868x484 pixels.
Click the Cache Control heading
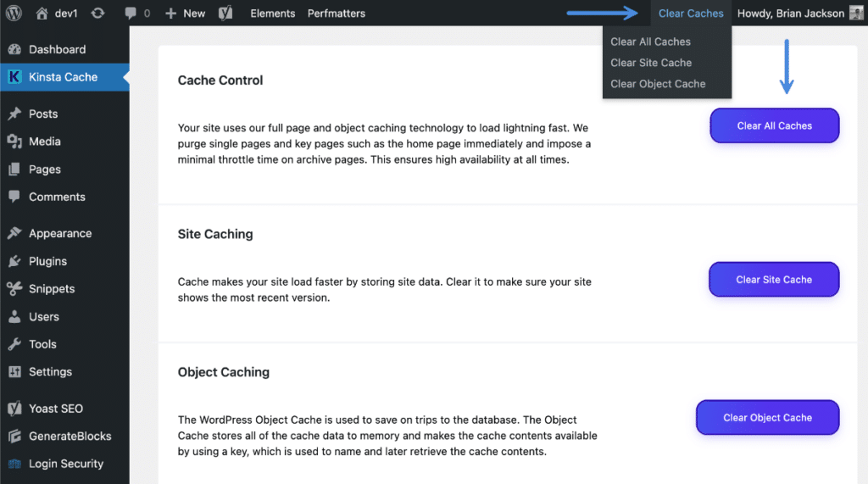[x=220, y=81]
